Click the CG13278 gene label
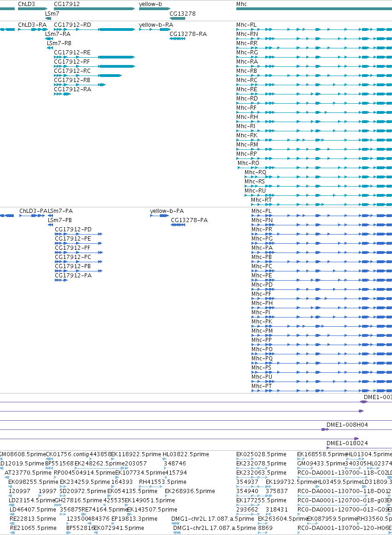Screen dimensions: 392x535 pyautogui.click(x=182, y=14)
